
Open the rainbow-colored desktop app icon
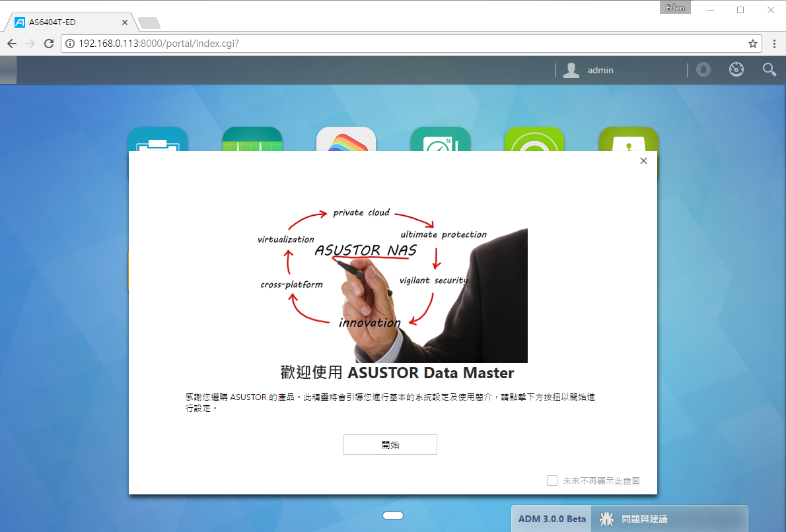pyautogui.click(x=346, y=139)
